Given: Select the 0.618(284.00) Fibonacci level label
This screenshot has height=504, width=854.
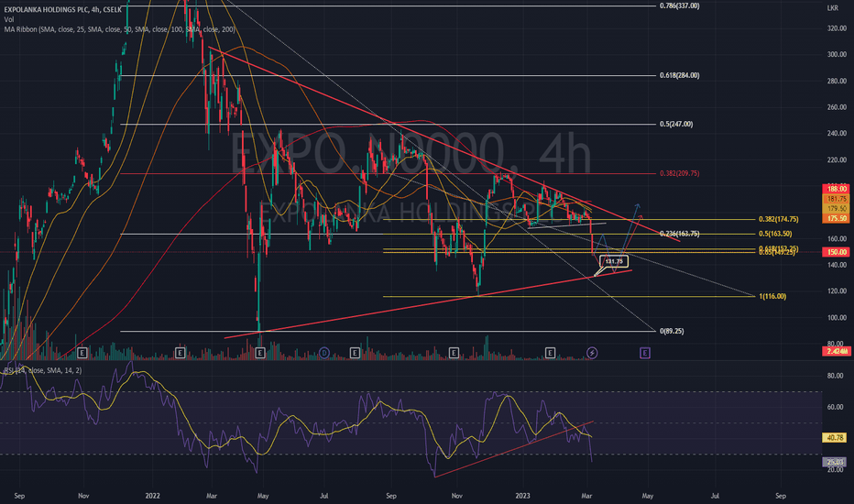Looking at the screenshot, I should coord(679,76).
